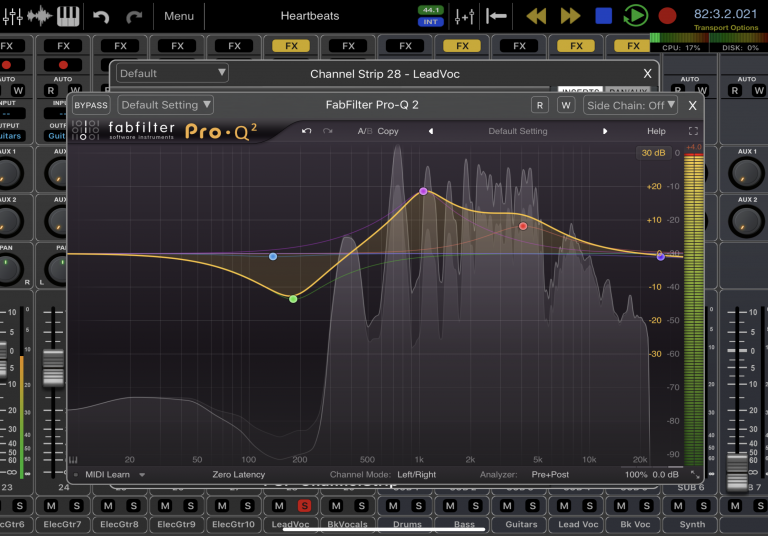Image resolution: width=768 pixels, height=536 pixels.
Task: Open the MIDI Learn dropdown arrow
Action: pyautogui.click(x=142, y=474)
